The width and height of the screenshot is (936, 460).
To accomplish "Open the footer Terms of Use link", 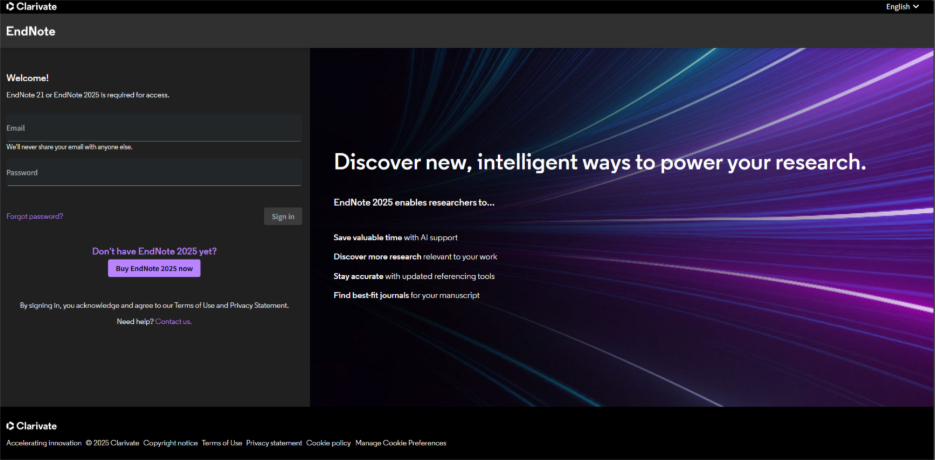I will [222, 443].
